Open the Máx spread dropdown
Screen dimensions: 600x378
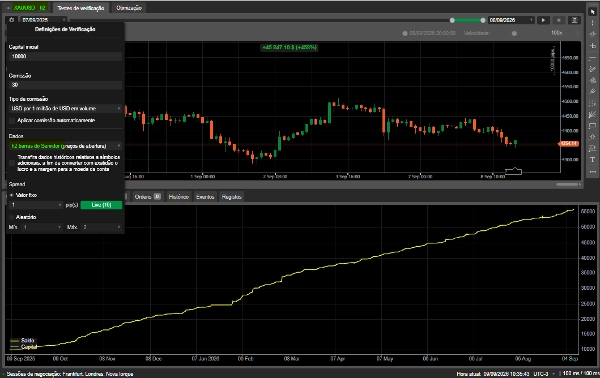(101, 227)
